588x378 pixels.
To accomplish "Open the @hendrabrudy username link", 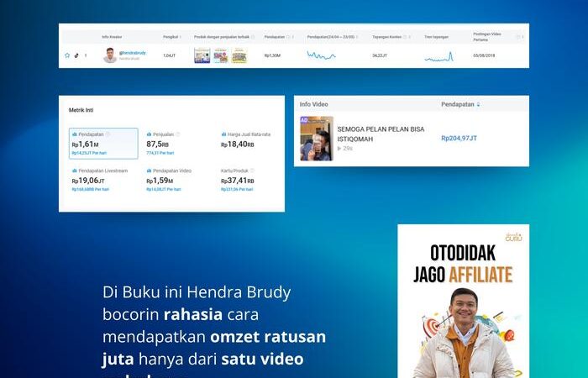I will click(x=134, y=52).
